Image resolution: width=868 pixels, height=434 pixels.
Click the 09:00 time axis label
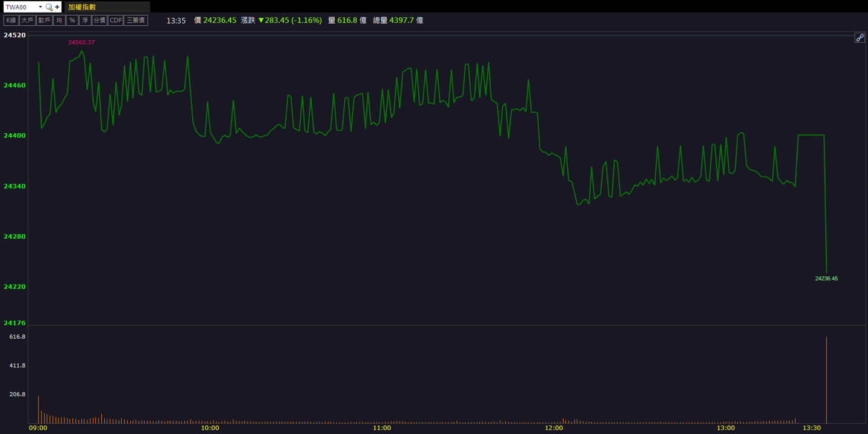coord(38,428)
